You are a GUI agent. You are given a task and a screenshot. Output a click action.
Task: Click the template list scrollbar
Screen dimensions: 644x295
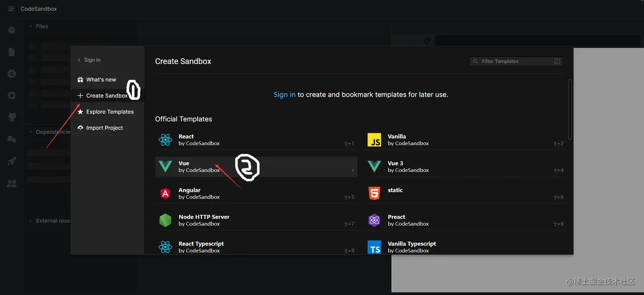coord(570,109)
